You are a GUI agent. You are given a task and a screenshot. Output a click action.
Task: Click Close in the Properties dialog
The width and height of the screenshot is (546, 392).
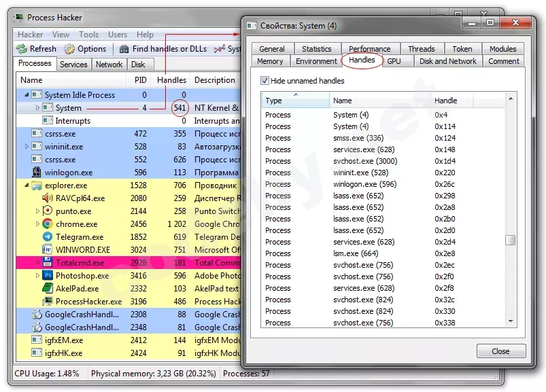[x=501, y=351]
